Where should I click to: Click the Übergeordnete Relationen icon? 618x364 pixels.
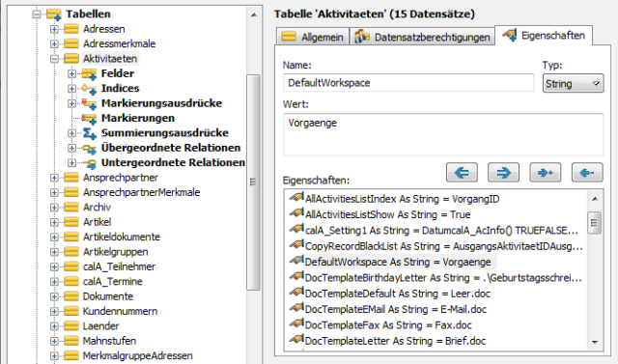(x=89, y=148)
